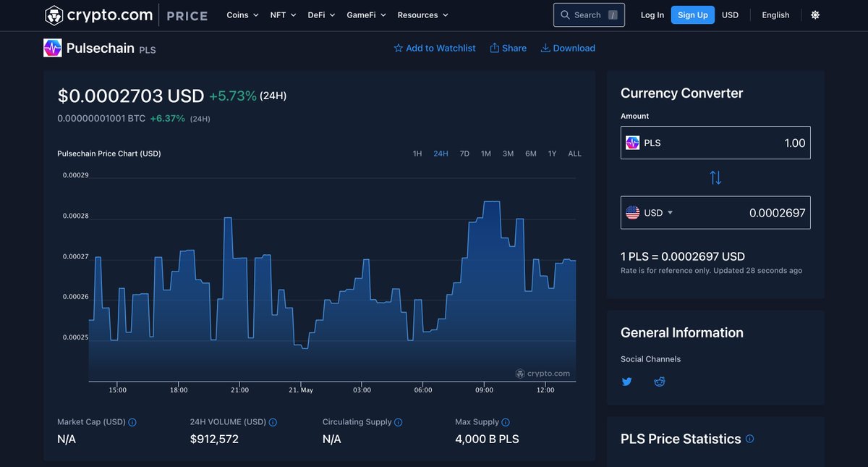The image size is (868, 467).
Task: Select the 24H chart range
Action: tap(441, 153)
